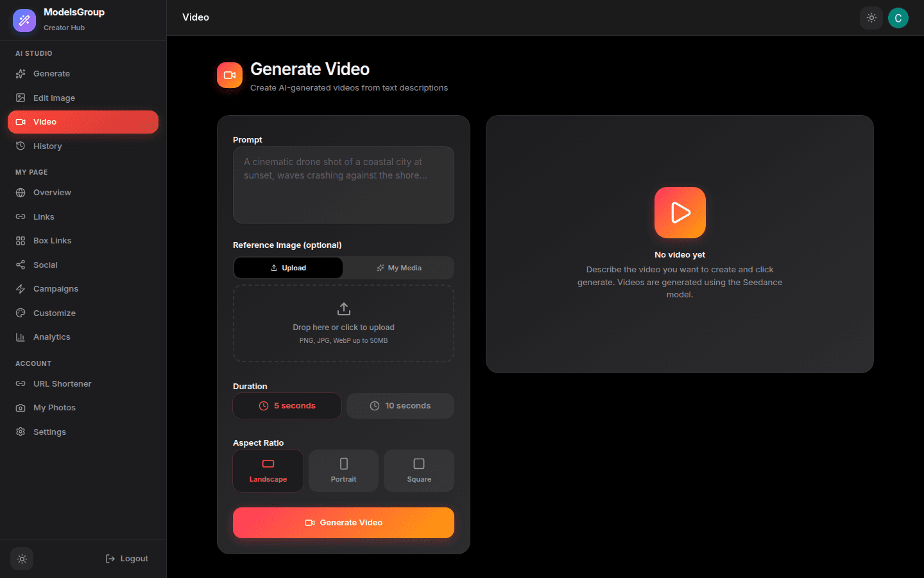
Task: Click the Generate Video button
Action: [x=343, y=522]
